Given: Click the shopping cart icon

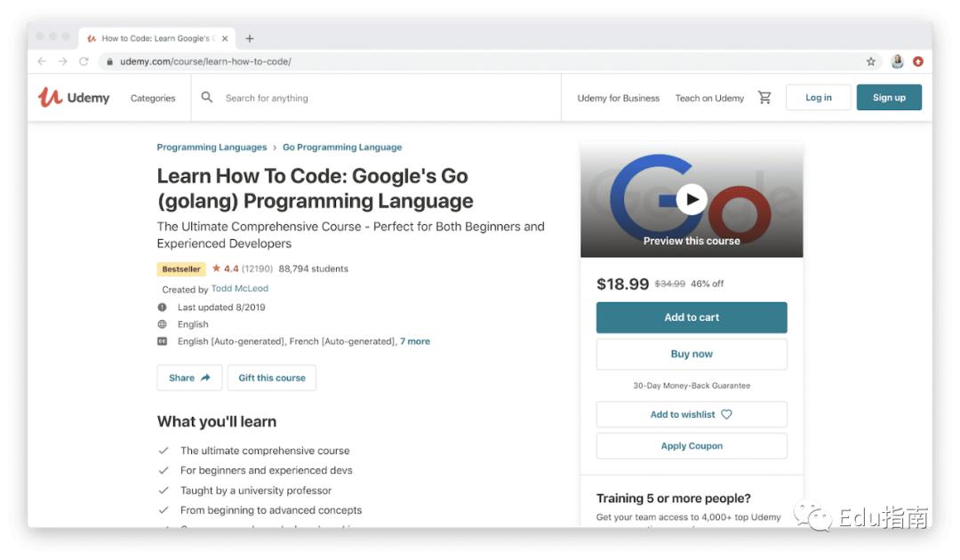Looking at the screenshot, I should (x=764, y=98).
